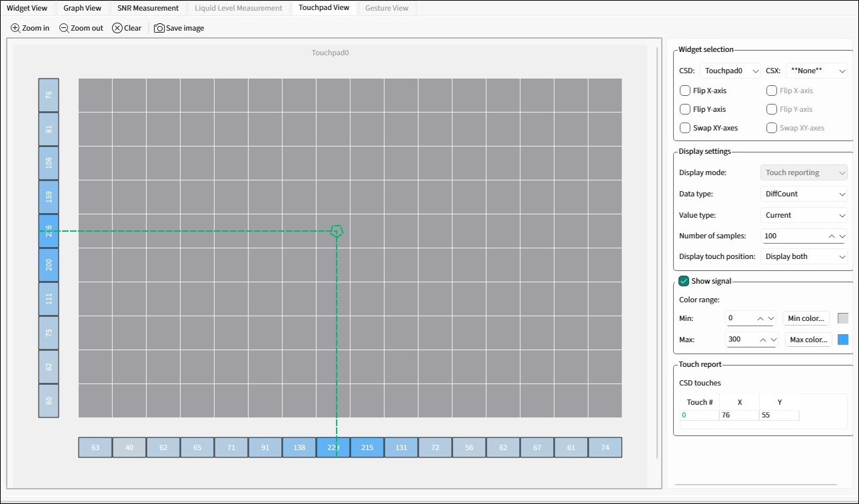Image resolution: width=859 pixels, height=504 pixels.
Task: Expand the Data type DiffCount dropdown
Action: [804, 194]
